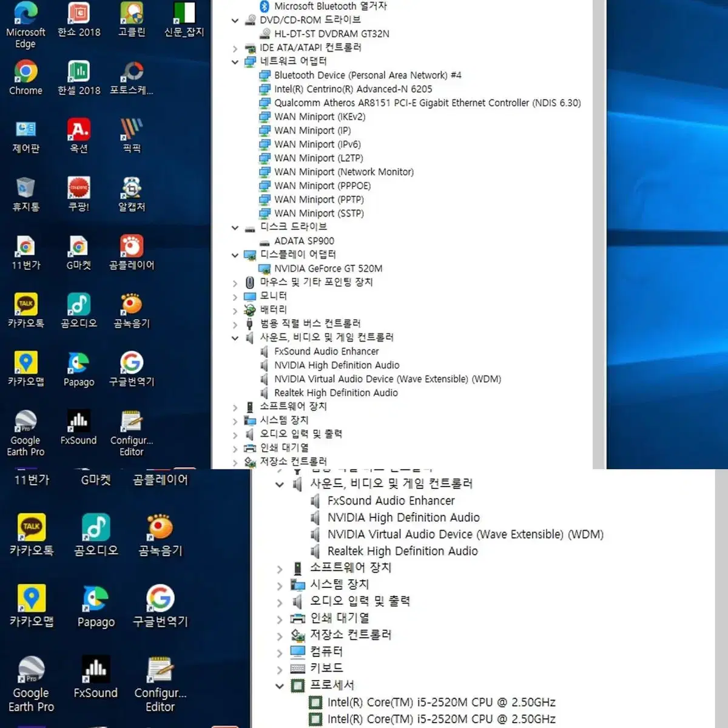The height and width of the screenshot is (728, 728).
Task: Select WAN Miniport (SSTP)
Action: pos(319,214)
